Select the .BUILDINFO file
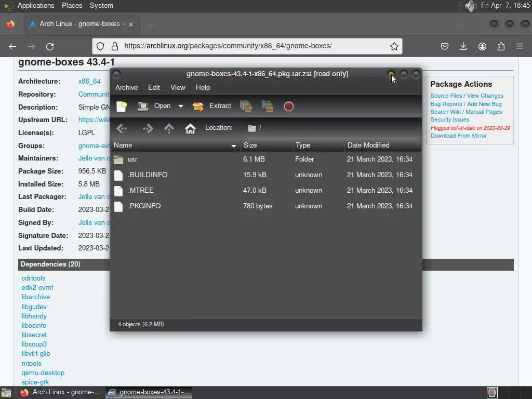This screenshot has height=399, width=532. (266, 175)
